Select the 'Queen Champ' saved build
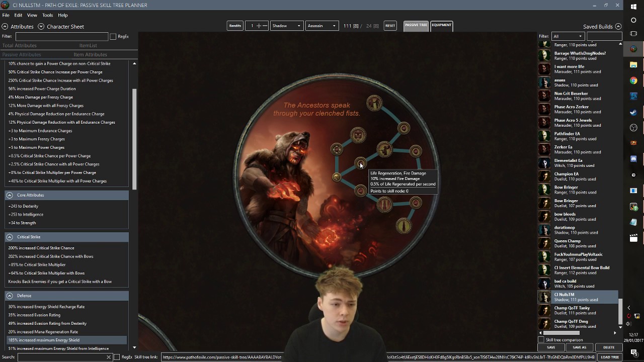The image size is (644, 362). [x=579, y=243]
